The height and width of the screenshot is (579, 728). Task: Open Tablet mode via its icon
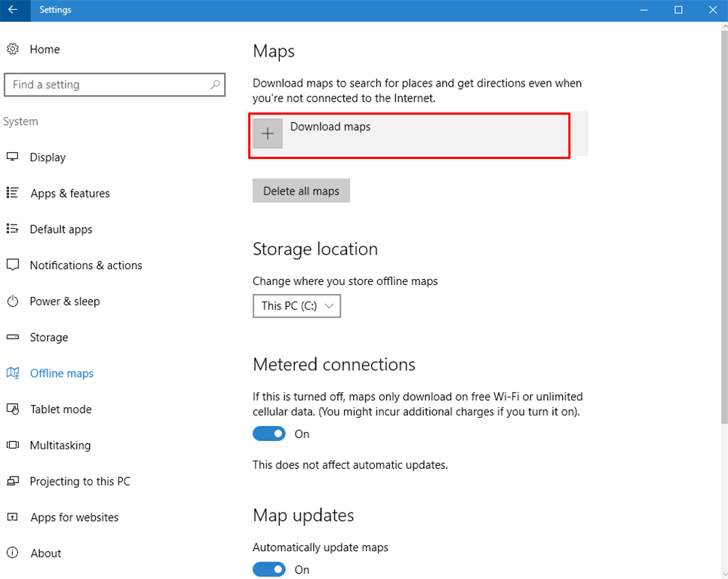(13, 409)
